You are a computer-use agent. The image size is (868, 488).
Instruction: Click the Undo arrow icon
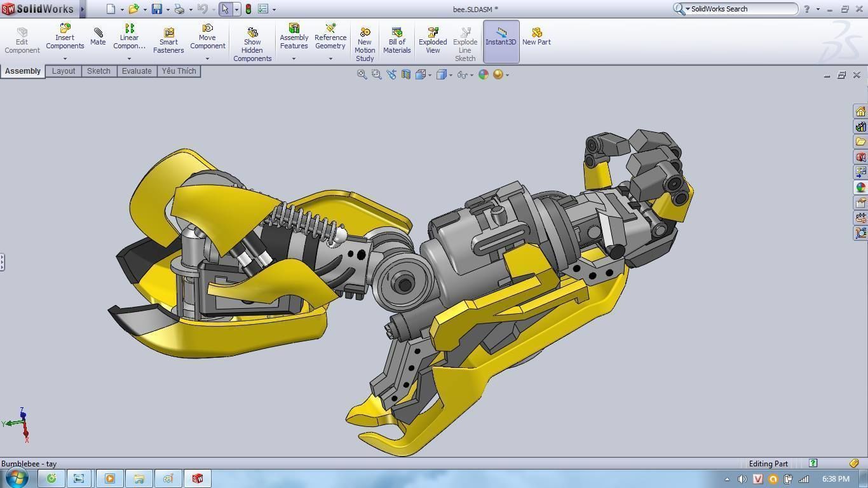pos(202,9)
